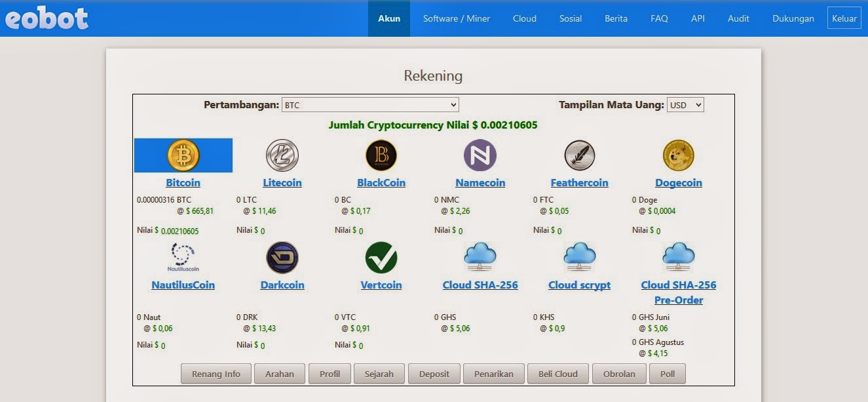Screen dimensions: 868x402
Task: Click the Keluar logout button
Action: [844, 18]
